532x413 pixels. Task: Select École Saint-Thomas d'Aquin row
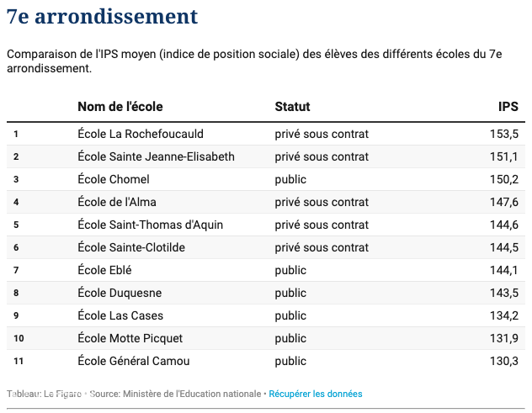[x=266, y=225]
